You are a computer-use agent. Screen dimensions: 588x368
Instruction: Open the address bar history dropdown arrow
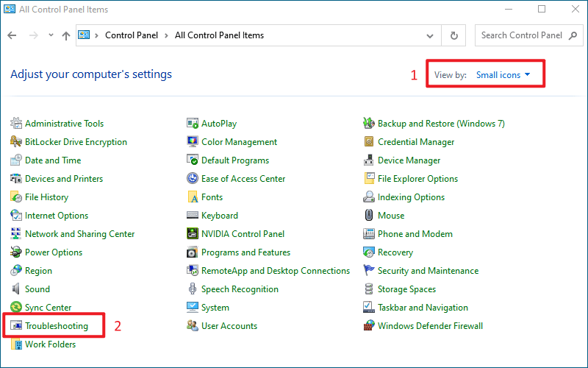pyautogui.click(x=430, y=35)
